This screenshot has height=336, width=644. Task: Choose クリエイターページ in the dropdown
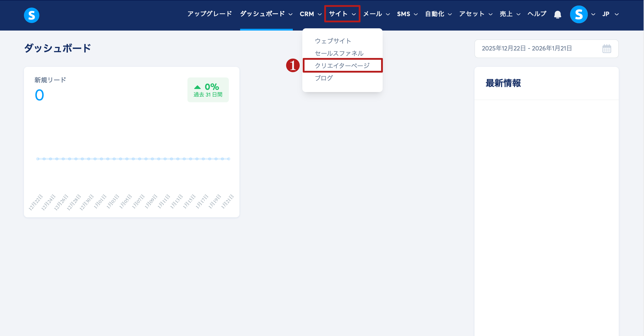coord(342,66)
